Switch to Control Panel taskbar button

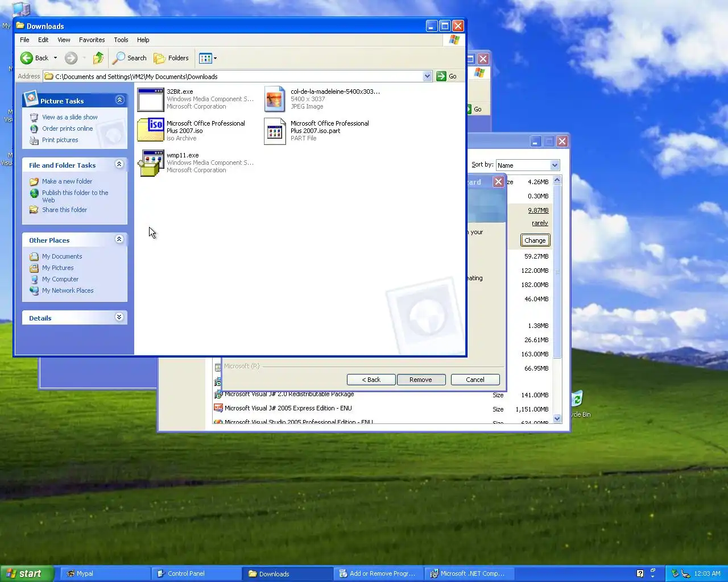pyautogui.click(x=196, y=573)
